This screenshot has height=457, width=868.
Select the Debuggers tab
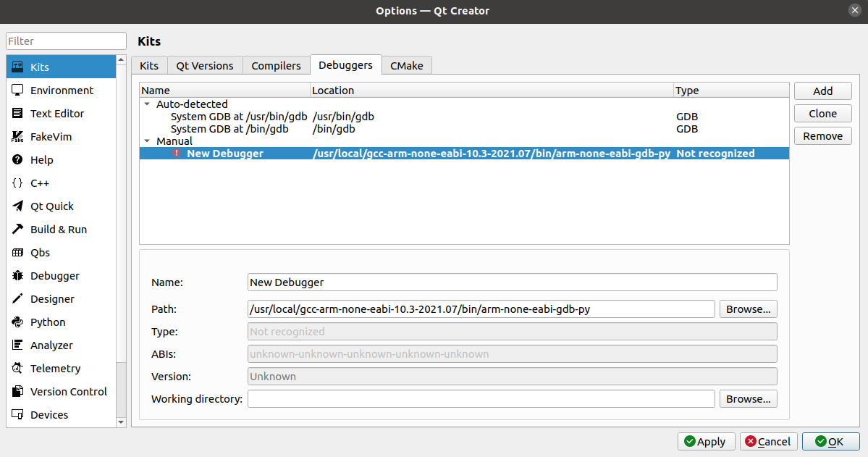click(345, 64)
